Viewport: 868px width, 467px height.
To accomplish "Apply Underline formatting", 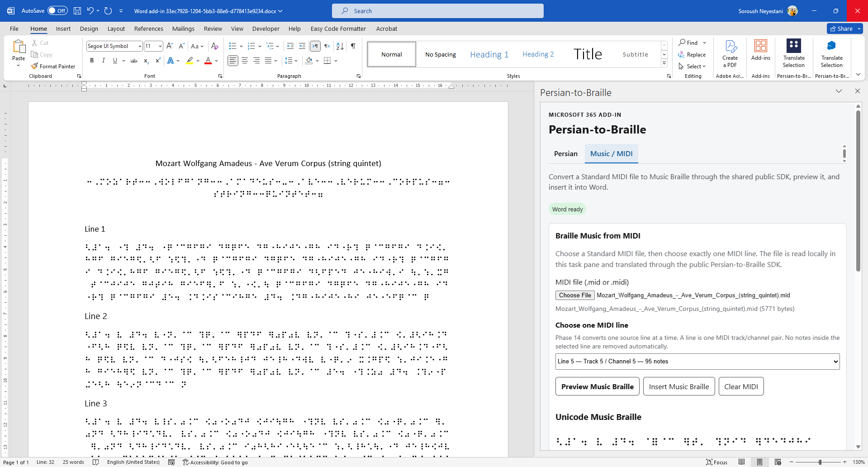I will pos(115,61).
